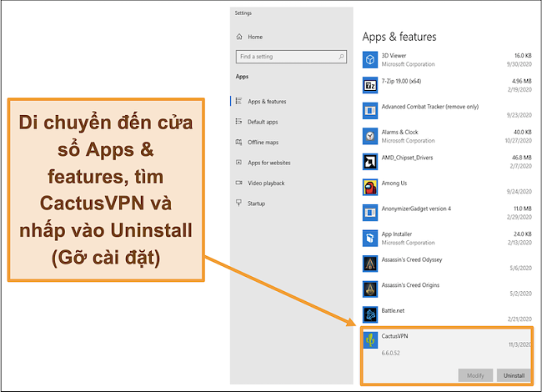This screenshot has width=542, height=392.
Task: Click the Among Us app icon
Action: (x=370, y=188)
